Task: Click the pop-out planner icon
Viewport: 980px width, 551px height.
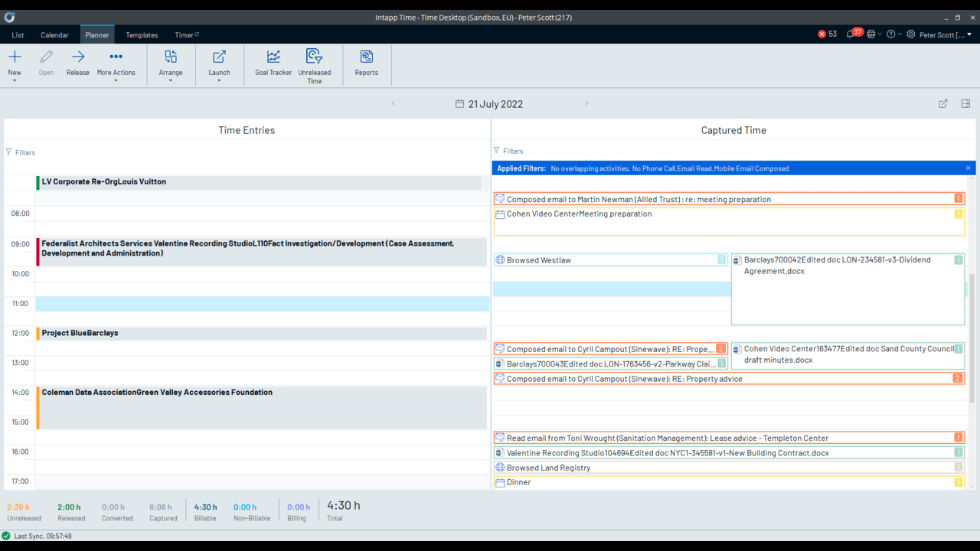Action: coord(943,104)
